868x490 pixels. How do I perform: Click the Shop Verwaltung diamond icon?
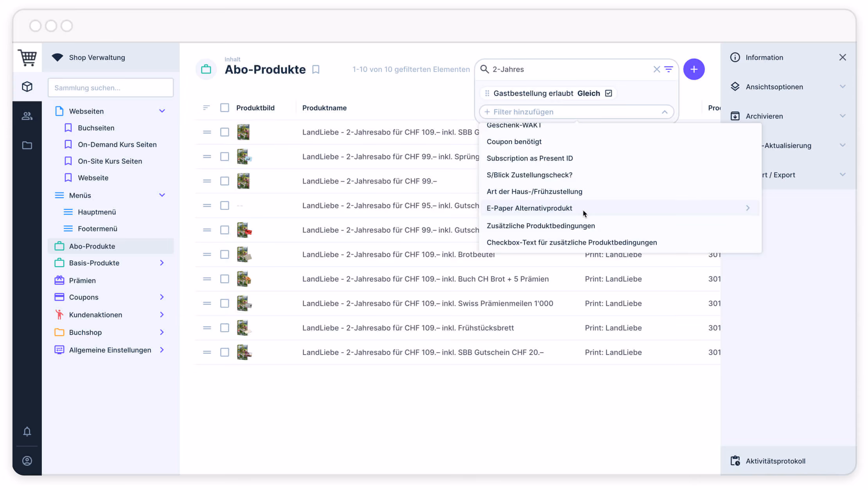pyautogui.click(x=58, y=58)
